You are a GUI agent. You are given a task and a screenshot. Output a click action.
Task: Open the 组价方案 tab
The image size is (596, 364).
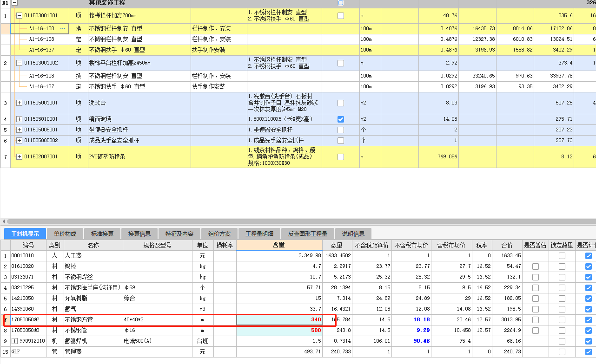click(219, 234)
